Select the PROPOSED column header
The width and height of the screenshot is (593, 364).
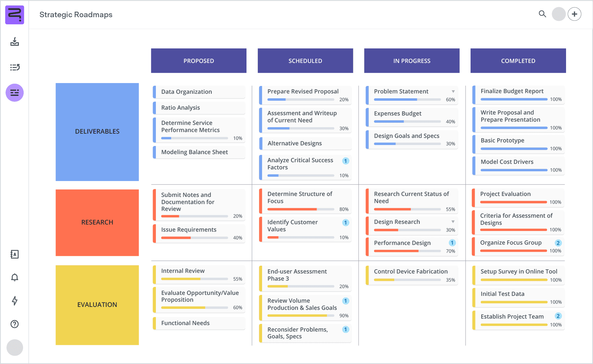coord(198,61)
